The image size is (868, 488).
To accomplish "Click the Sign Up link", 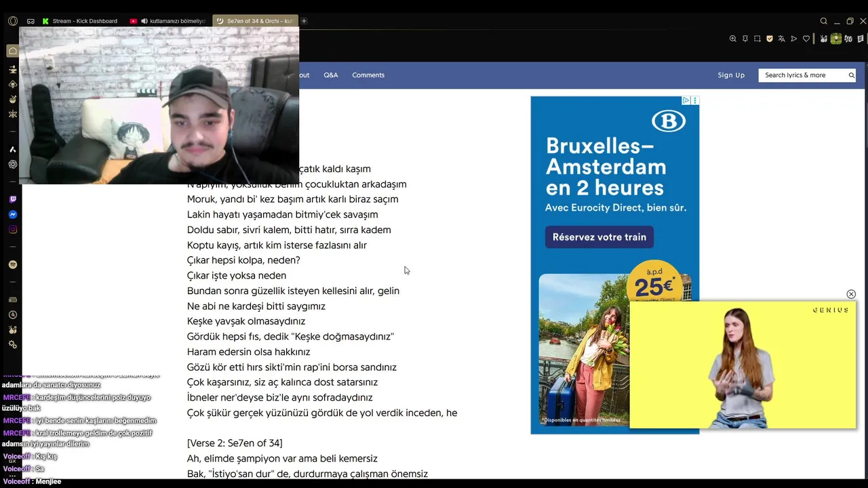I will [731, 75].
